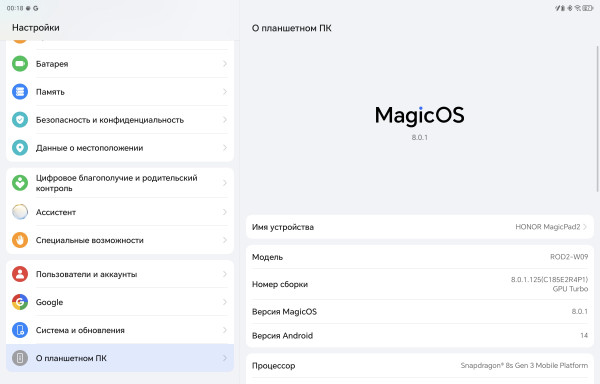
Task: Tap the Android version value 14
Action: pyautogui.click(x=584, y=335)
